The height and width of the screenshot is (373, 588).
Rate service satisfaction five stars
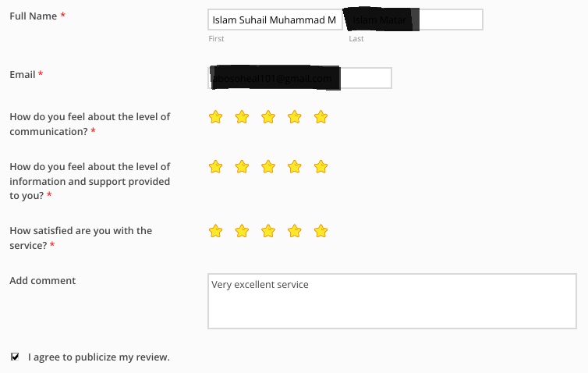(x=321, y=231)
